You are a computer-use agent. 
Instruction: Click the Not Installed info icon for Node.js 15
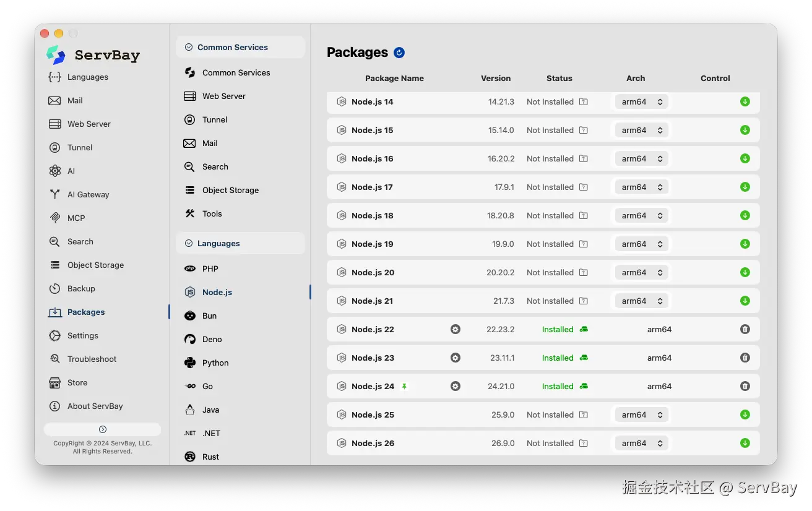(583, 130)
